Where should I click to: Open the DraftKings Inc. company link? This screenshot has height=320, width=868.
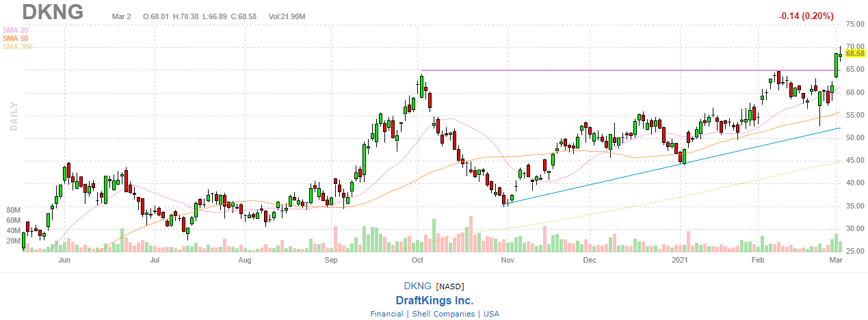(x=434, y=301)
